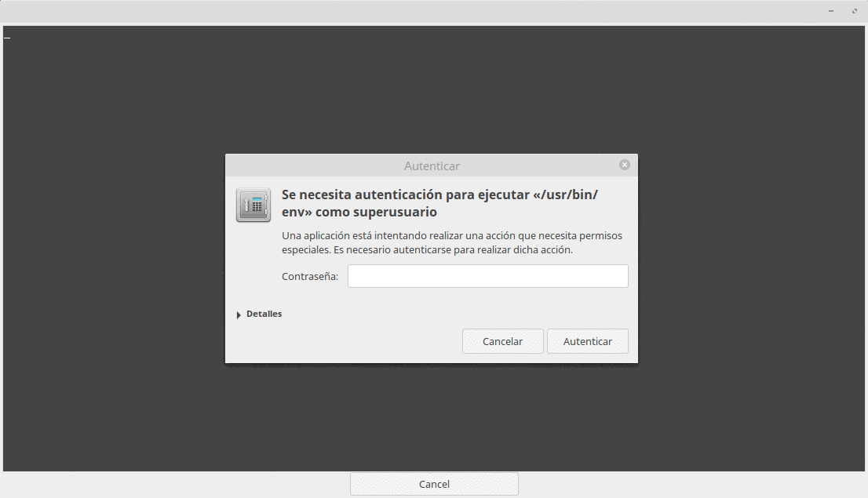Click the bottom Cancel button
Image resolution: width=868 pixels, height=498 pixels.
click(x=434, y=484)
